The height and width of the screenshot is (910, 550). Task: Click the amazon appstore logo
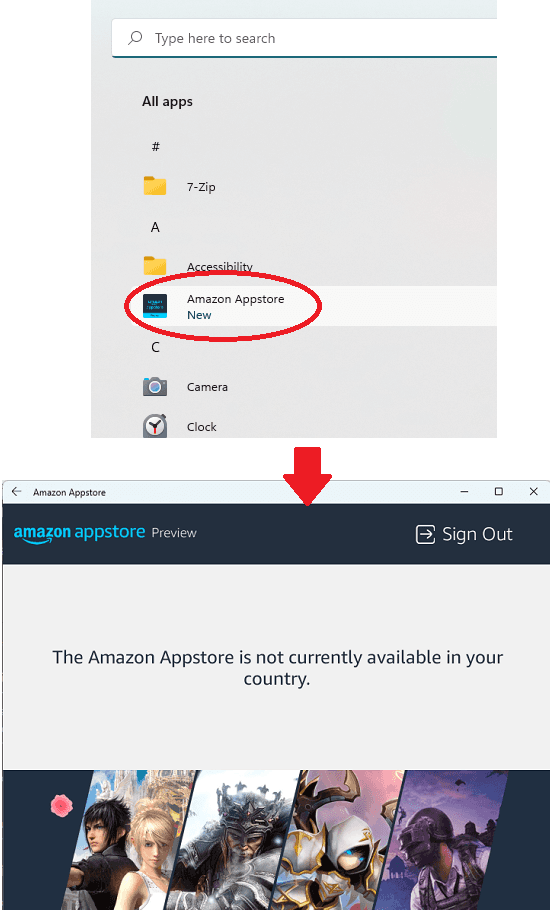pos(79,533)
